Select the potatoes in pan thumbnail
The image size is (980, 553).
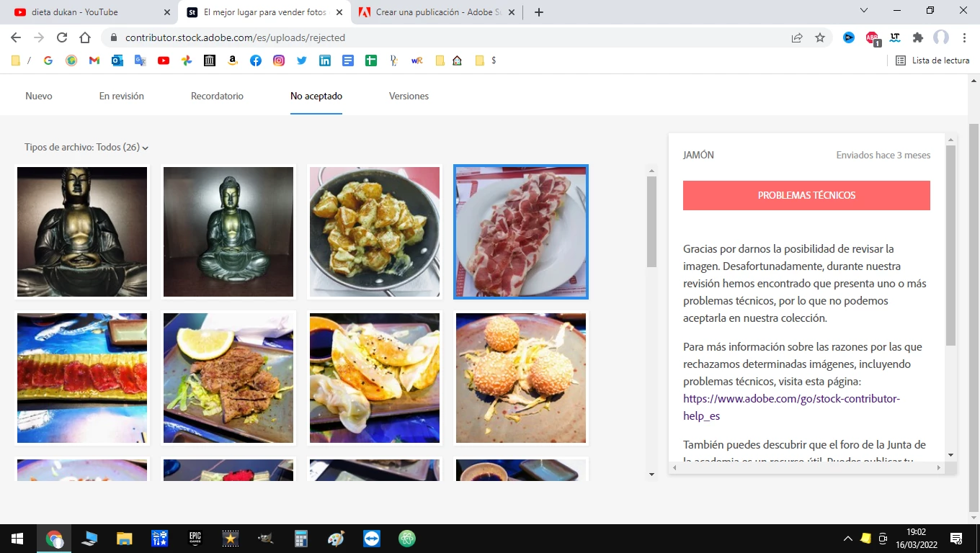point(375,232)
